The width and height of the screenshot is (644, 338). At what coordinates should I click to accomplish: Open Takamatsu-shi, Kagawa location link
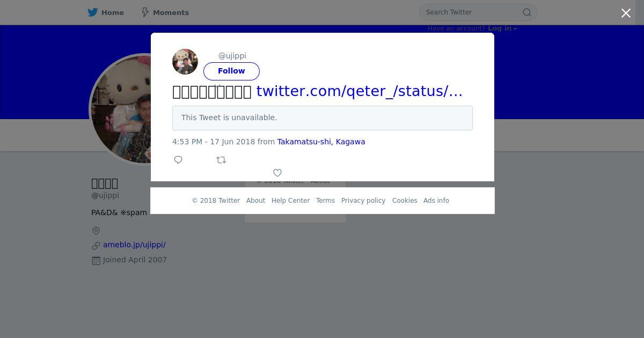(321, 142)
